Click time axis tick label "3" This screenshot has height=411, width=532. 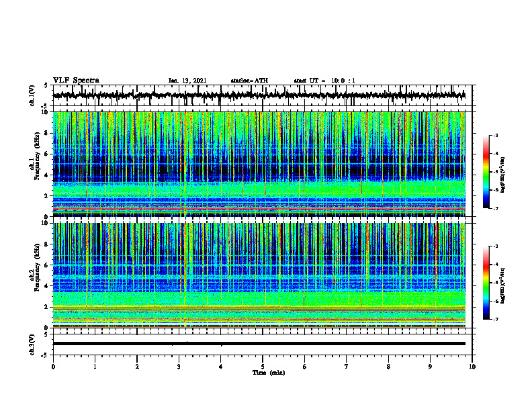(179, 367)
